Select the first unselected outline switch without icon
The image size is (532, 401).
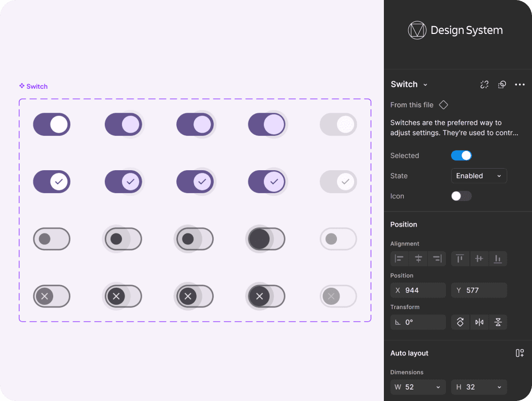(x=52, y=239)
